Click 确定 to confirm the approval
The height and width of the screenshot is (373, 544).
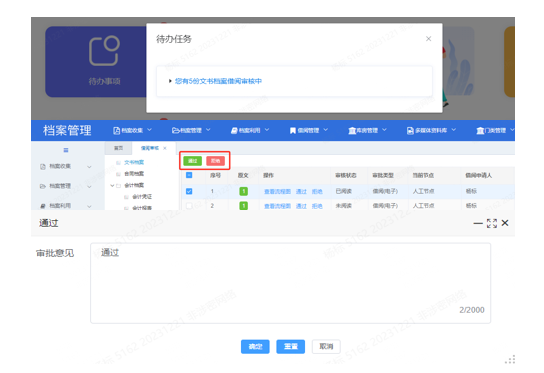(x=255, y=346)
